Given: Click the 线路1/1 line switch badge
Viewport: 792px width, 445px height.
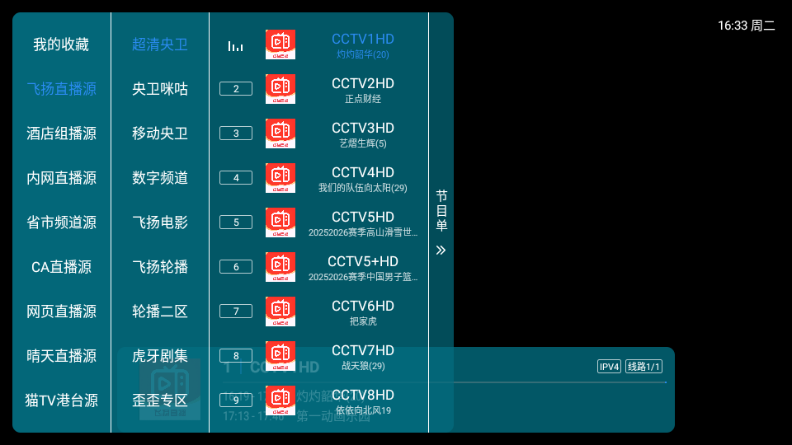Looking at the screenshot, I should [644, 367].
